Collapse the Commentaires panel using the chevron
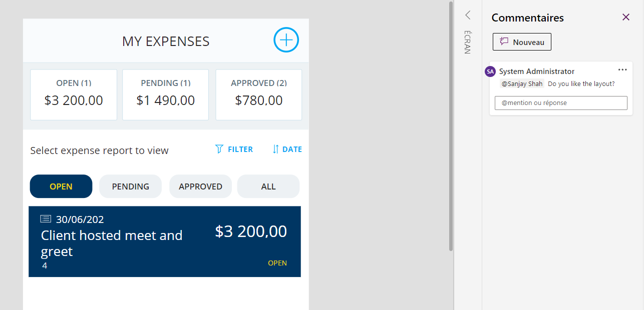Viewport: 644px width, 310px height. click(x=467, y=15)
